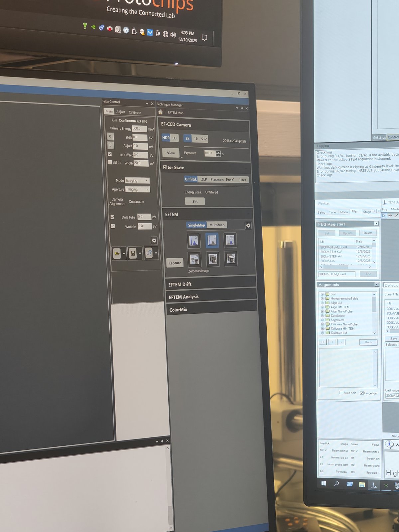Click the Exposure time stepper arrows
This screenshot has height=532, width=399.
coord(218,153)
